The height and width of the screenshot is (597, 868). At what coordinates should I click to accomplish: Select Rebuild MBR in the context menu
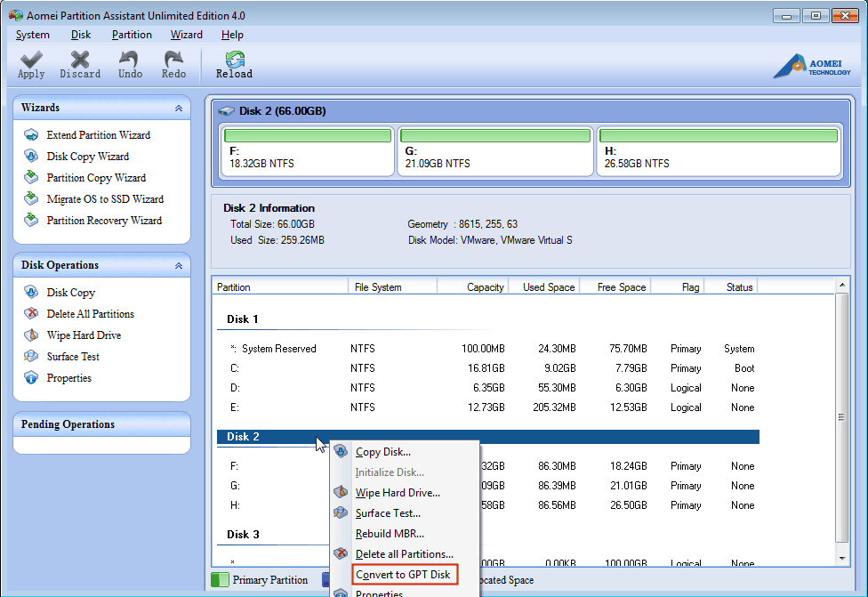390,534
